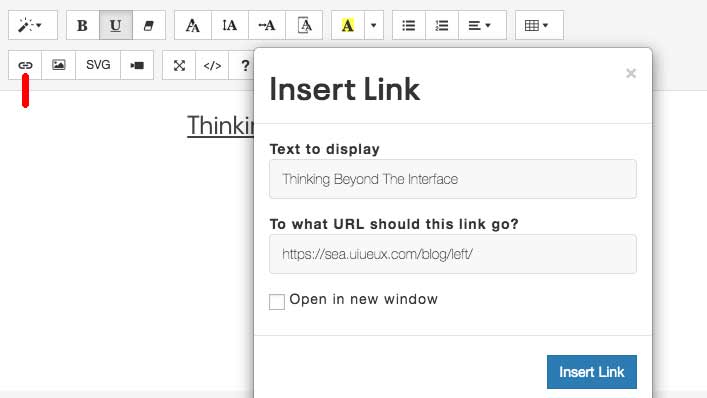Open the magic wand style dropdown
The height and width of the screenshot is (398, 707).
tap(32, 25)
